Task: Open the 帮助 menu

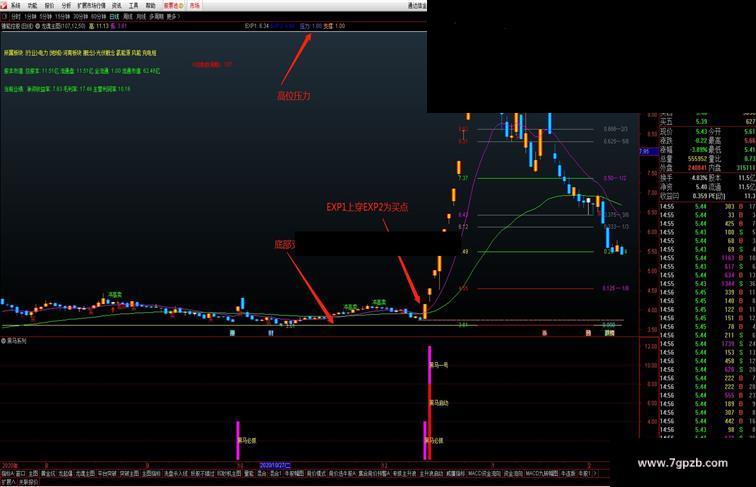Action: click(150, 6)
